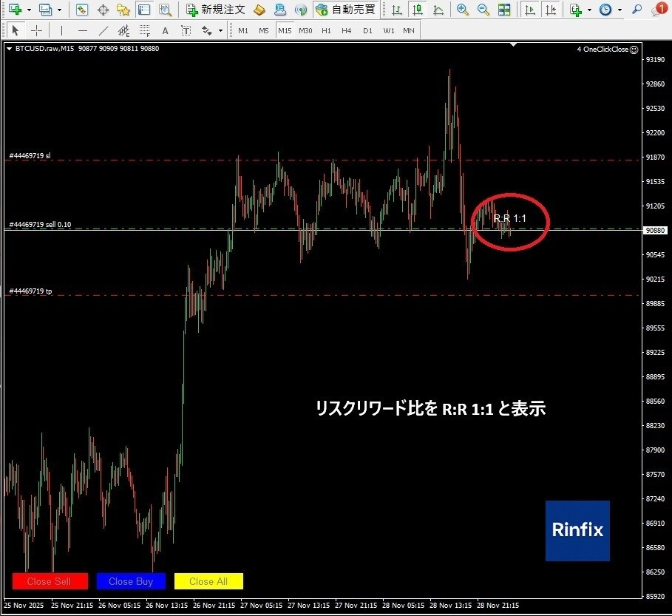
Task: Switch to MN timeframe
Action: pyautogui.click(x=408, y=31)
